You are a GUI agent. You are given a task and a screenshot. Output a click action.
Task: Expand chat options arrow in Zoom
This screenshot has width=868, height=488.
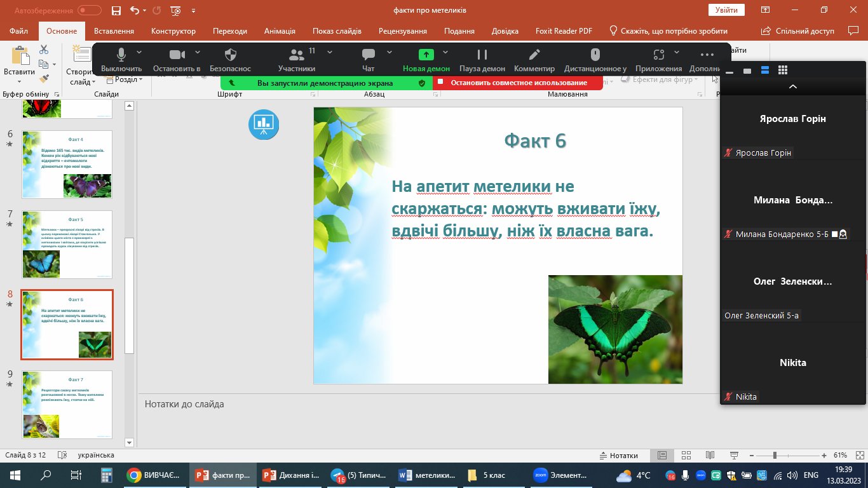click(389, 52)
